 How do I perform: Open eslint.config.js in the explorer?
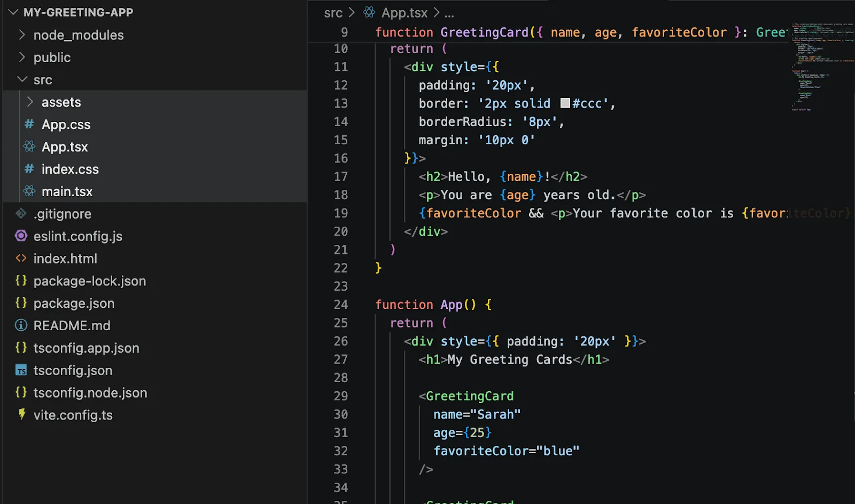click(x=78, y=236)
